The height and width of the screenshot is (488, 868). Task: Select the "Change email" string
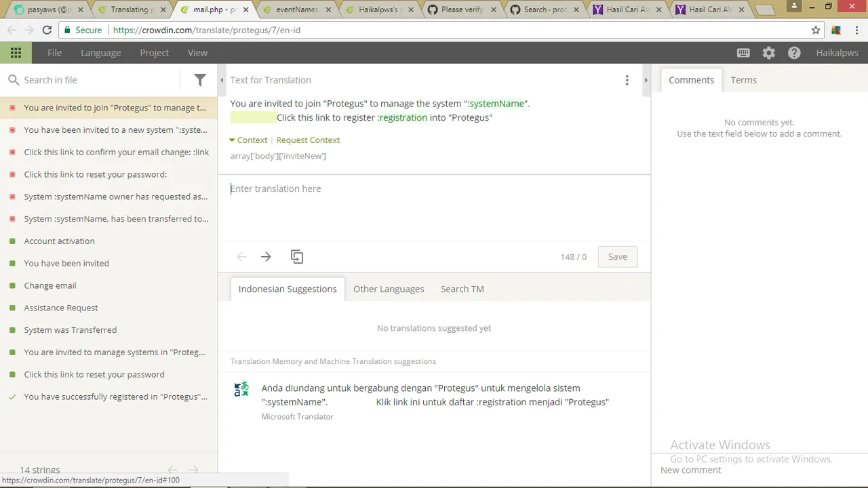coord(108,285)
